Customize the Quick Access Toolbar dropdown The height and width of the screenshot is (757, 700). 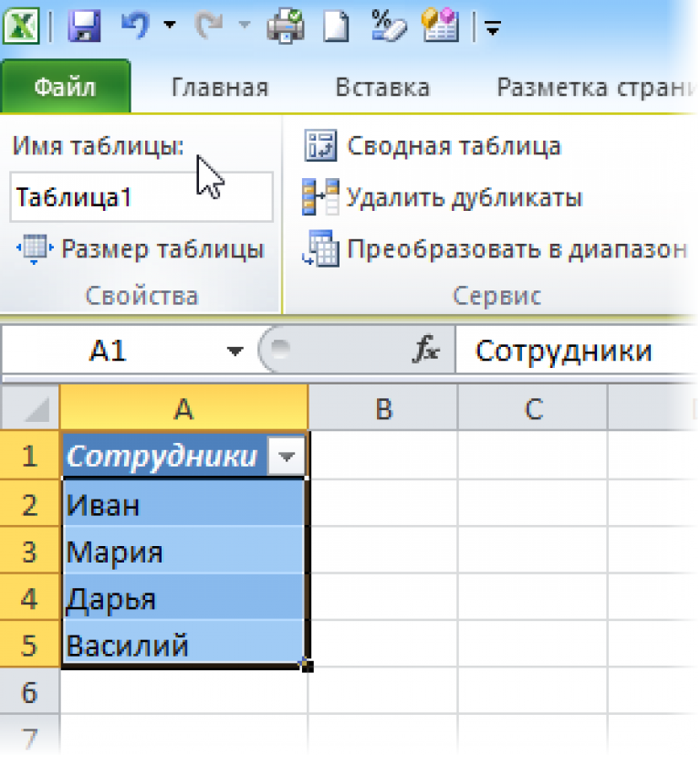(x=493, y=29)
